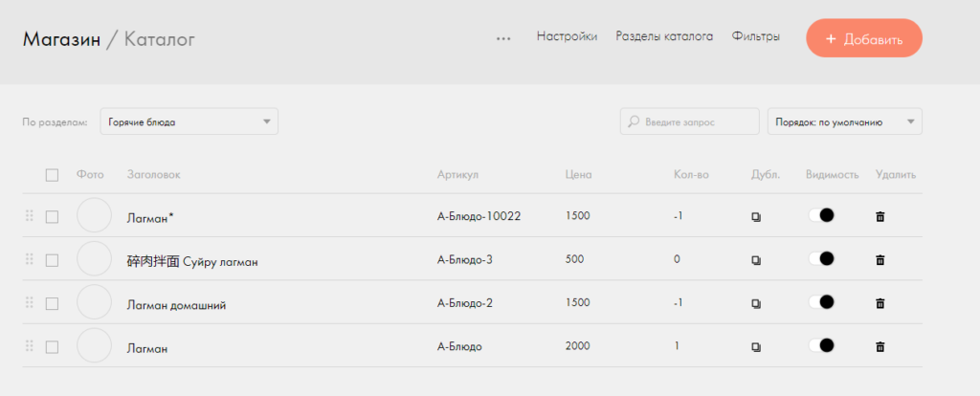Duplicate the Суйру лагман product
The height and width of the screenshot is (396, 980).
[x=756, y=260]
